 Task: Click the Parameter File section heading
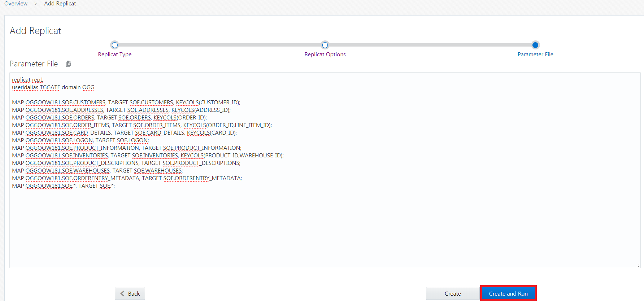click(x=34, y=64)
